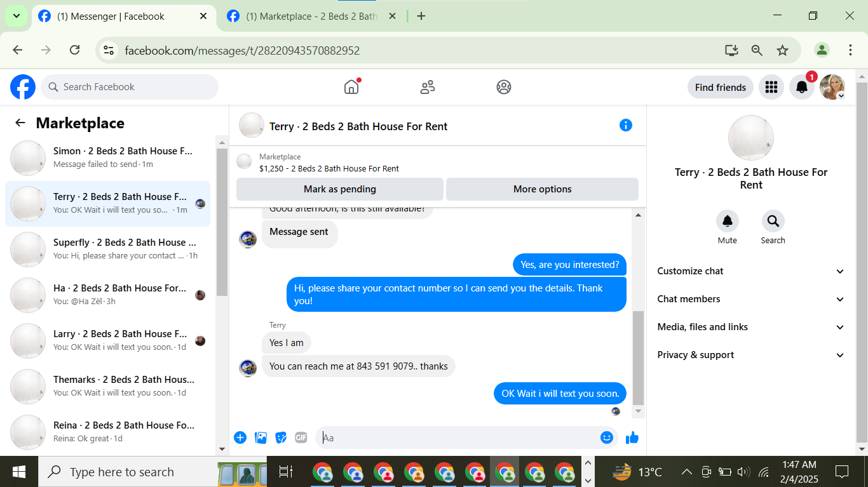Click the More options button

click(543, 189)
